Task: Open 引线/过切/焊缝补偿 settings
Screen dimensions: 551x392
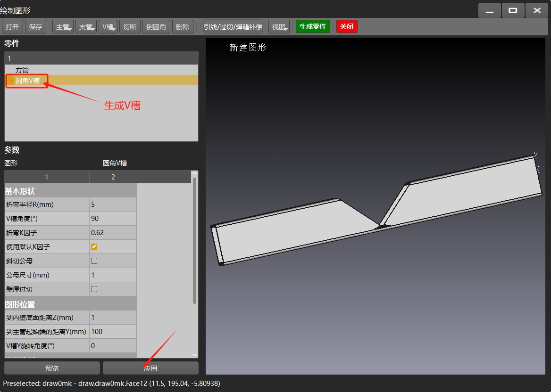Action: coord(233,27)
